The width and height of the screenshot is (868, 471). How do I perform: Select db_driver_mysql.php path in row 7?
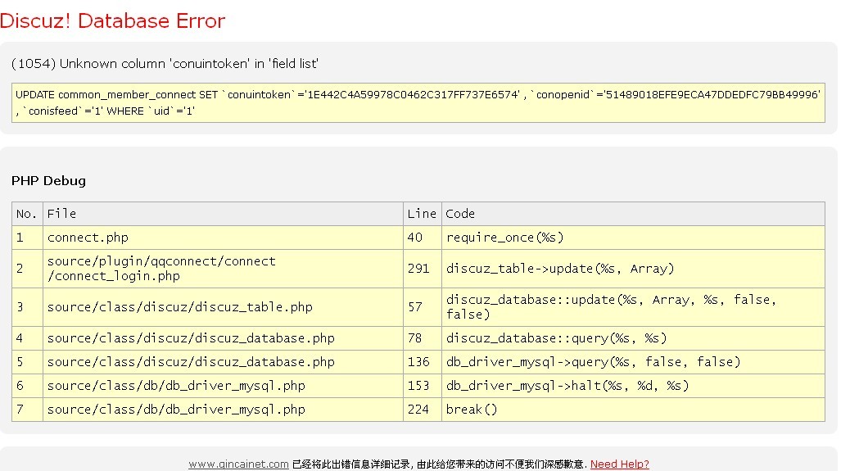(x=223, y=410)
